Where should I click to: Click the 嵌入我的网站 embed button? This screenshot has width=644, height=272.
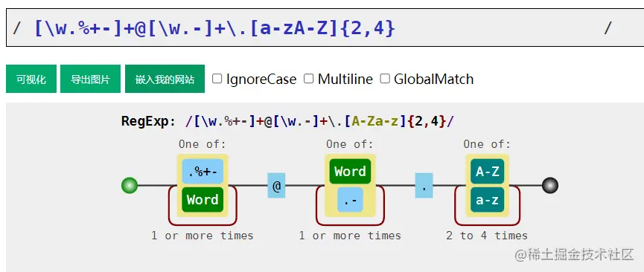[165, 79]
